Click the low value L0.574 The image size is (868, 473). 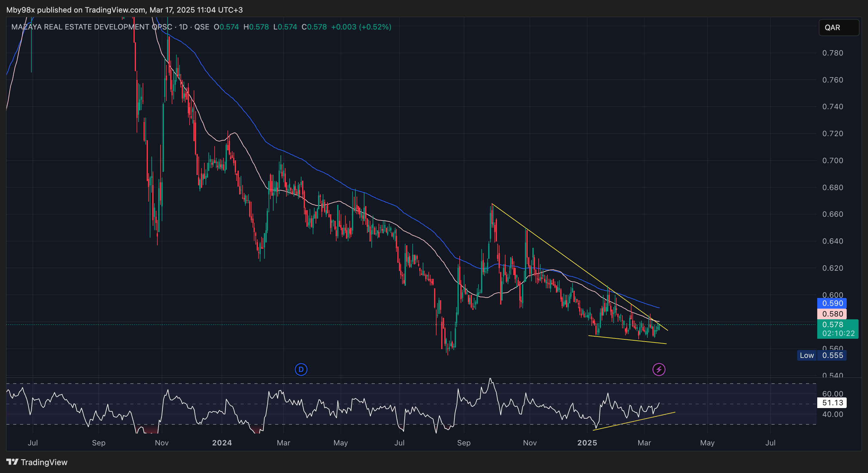point(285,27)
